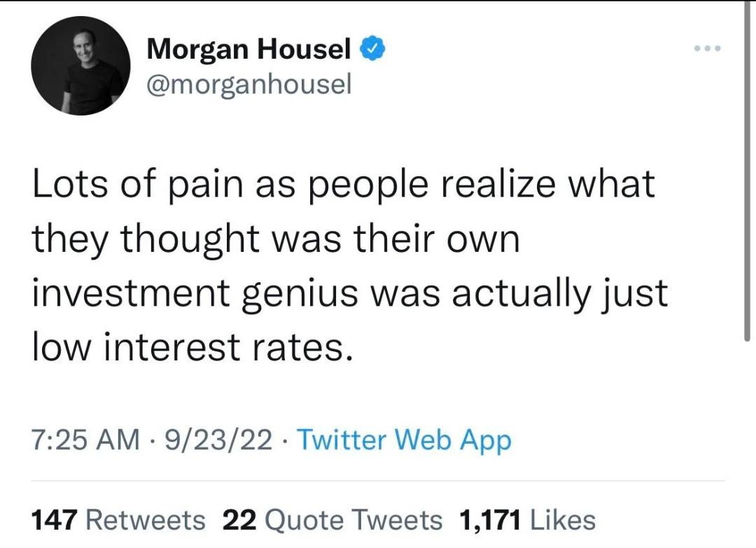The height and width of the screenshot is (548, 756).
Task: Open the Twitter Web App source link
Action: click(404, 440)
